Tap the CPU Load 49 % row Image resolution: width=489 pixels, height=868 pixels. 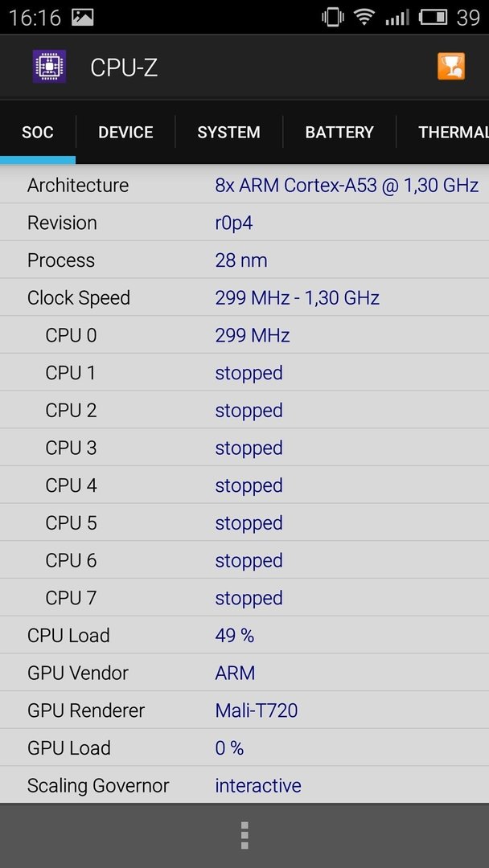point(244,635)
